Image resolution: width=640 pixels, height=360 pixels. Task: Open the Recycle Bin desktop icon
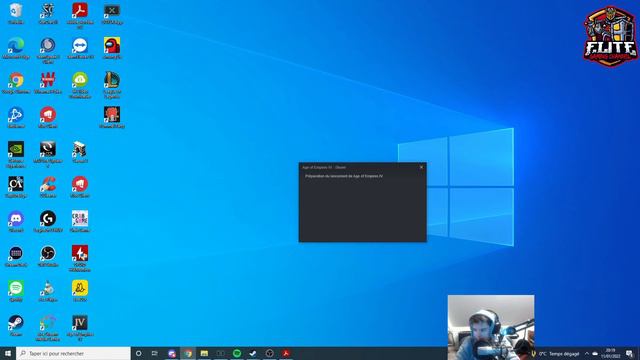click(16, 13)
